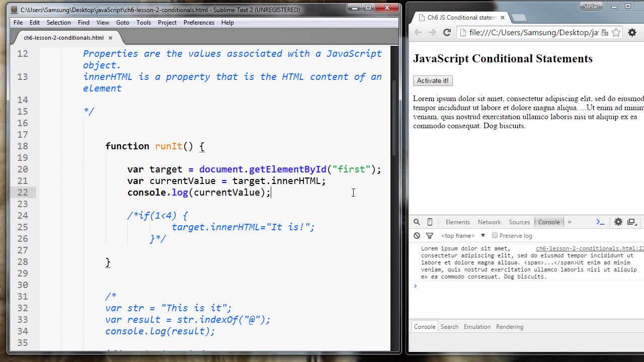The height and width of the screenshot is (362, 644).
Task: Click the DevTools dock/undock window icon
Action: [632, 222]
